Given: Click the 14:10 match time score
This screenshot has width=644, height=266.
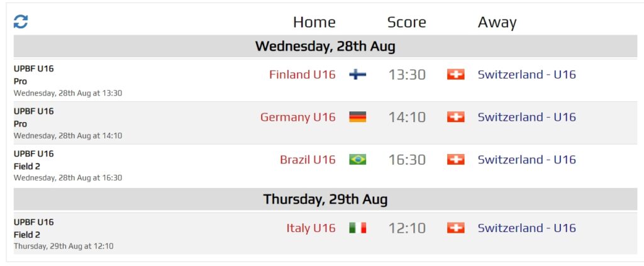Looking at the screenshot, I should pyautogui.click(x=407, y=117).
